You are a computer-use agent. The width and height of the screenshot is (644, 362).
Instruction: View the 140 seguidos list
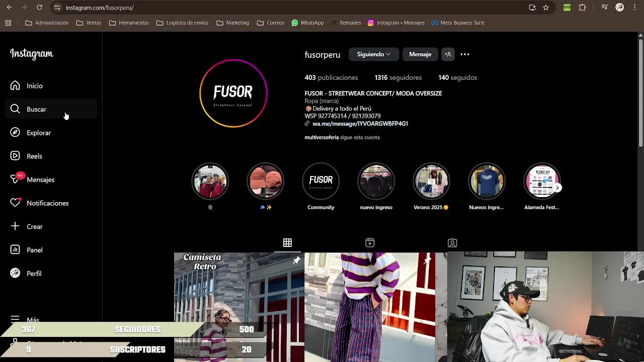tap(457, 77)
